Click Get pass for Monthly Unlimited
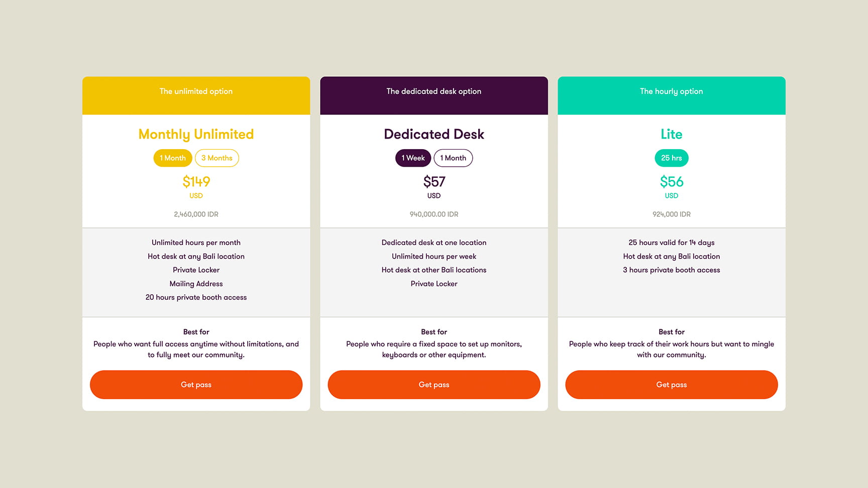868x488 pixels. point(196,385)
